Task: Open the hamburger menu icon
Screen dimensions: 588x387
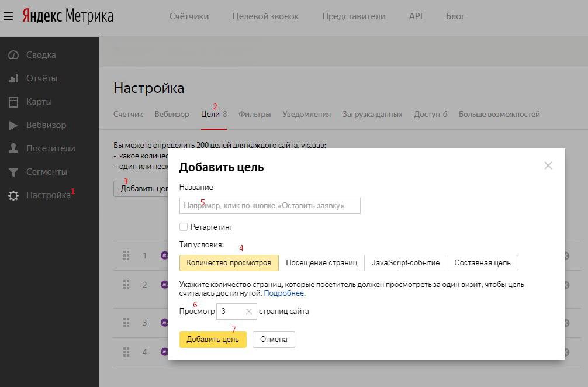Action: click(8, 16)
